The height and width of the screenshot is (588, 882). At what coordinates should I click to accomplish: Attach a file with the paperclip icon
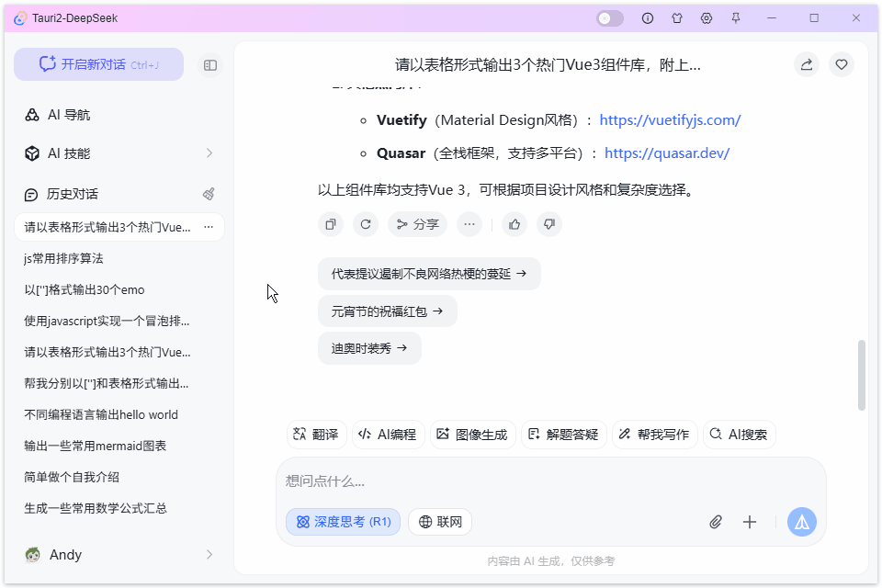pos(716,521)
